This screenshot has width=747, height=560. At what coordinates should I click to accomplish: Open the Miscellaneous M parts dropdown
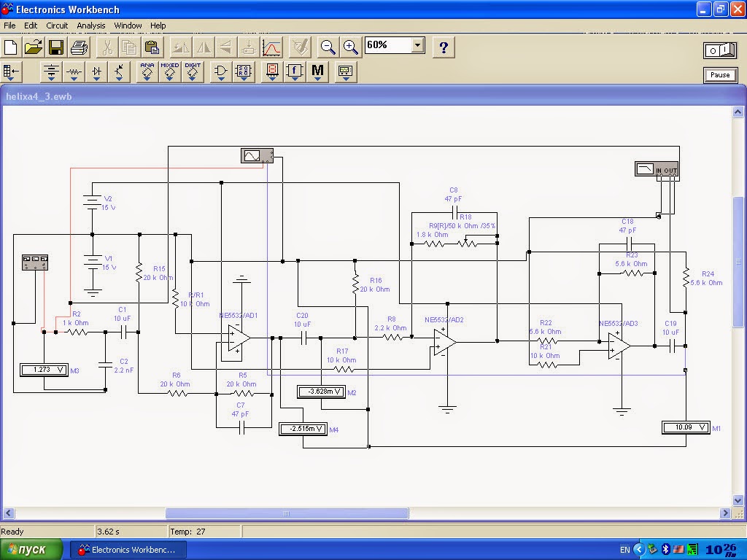coord(317,71)
